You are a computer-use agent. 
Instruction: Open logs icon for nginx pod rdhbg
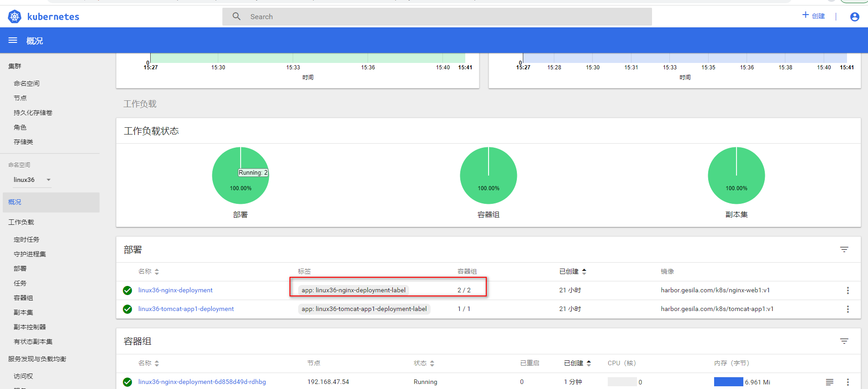[830, 382]
